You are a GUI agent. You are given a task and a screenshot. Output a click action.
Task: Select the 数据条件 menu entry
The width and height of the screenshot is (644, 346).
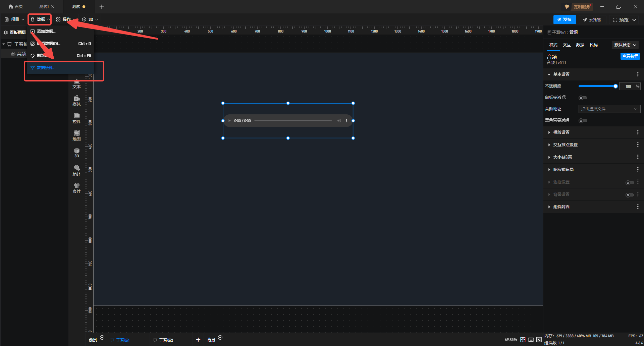click(x=46, y=68)
